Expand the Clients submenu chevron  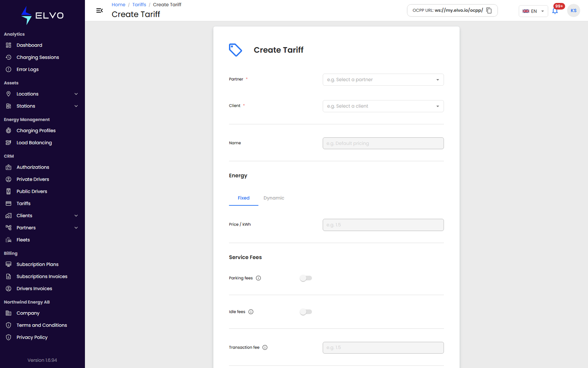76,216
